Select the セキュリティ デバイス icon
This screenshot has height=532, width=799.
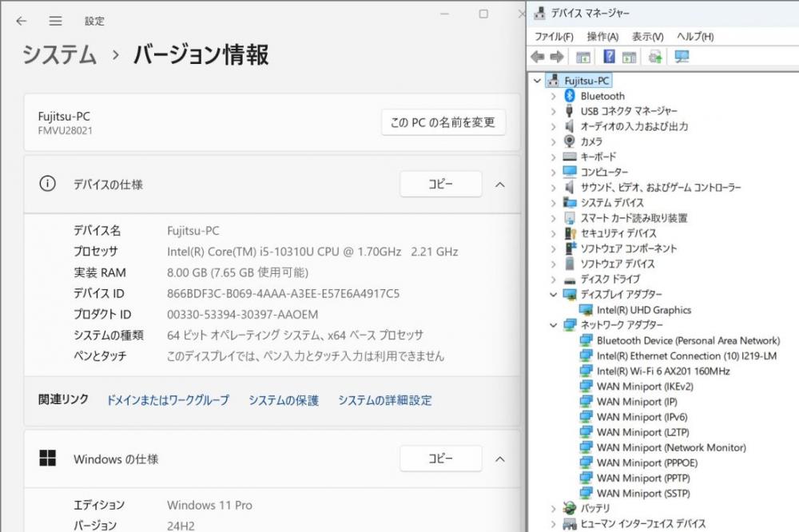point(570,233)
